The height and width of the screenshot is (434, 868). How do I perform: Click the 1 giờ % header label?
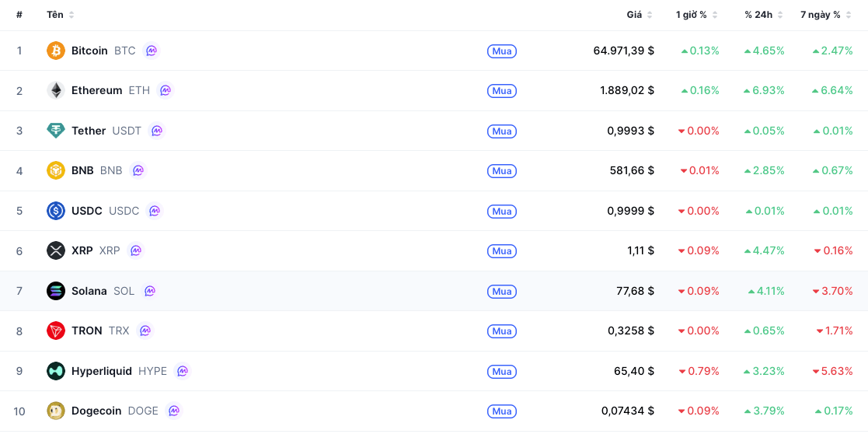point(692,15)
